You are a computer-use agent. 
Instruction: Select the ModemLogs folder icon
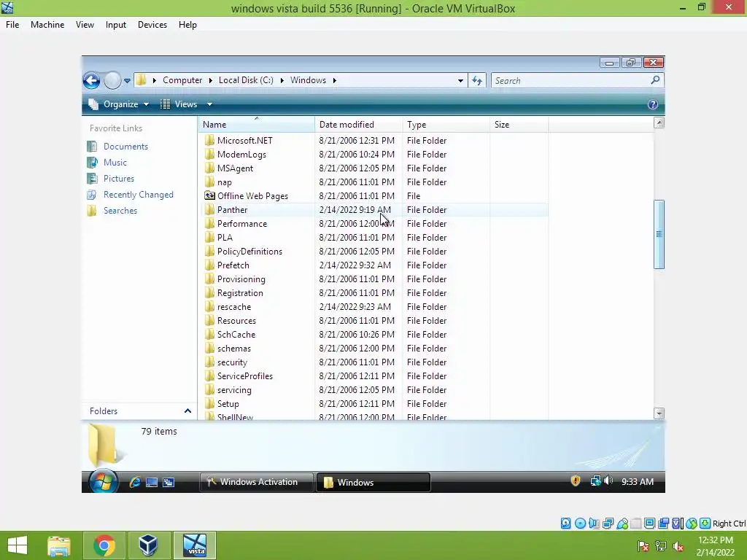[x=209, y=154]
